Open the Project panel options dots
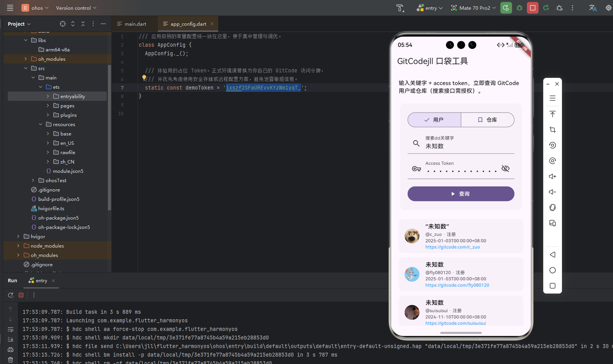613x364 pixels. 93,24
